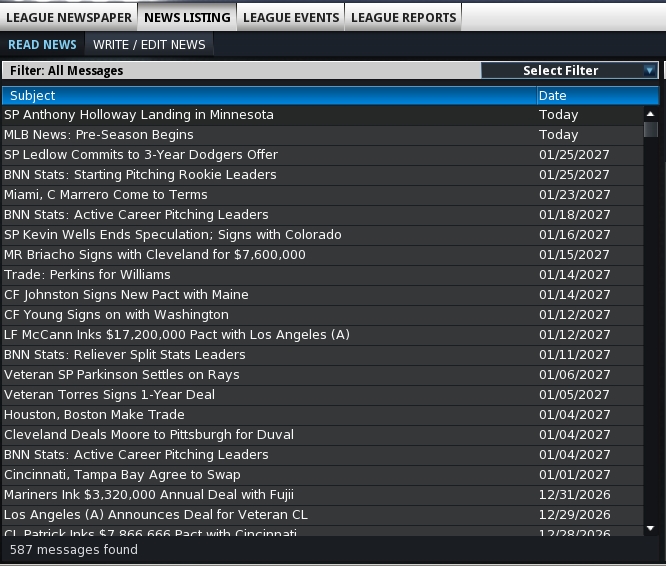This screenshot has height=566, width=666.
Task: Sort messages by Date column header
Action: tap(597, 96)
